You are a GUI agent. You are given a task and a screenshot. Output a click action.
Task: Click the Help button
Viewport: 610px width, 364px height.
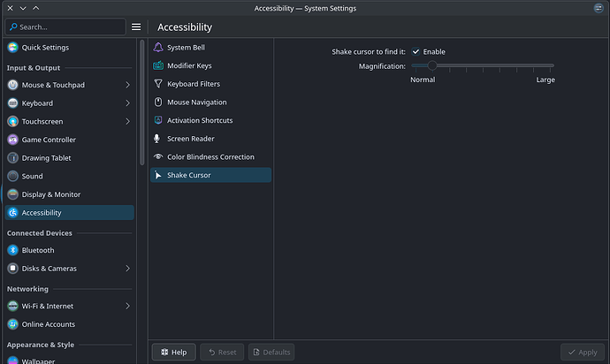pos(173,352)
